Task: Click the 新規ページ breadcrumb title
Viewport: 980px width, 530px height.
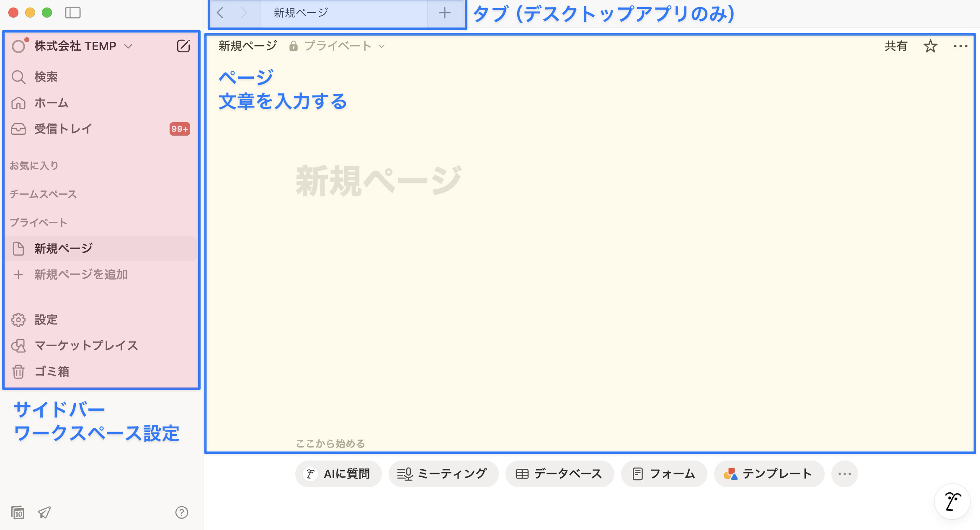Action: point(248,46)
